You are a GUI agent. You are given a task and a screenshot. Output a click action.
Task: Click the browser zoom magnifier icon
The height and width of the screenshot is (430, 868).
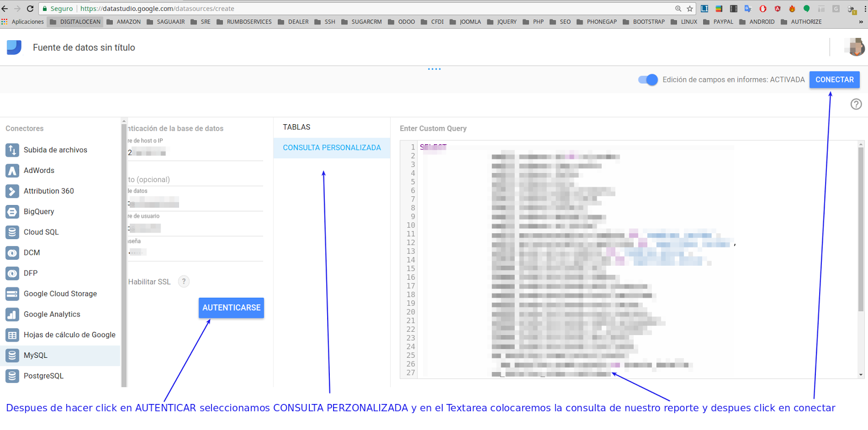pos(678,9)
